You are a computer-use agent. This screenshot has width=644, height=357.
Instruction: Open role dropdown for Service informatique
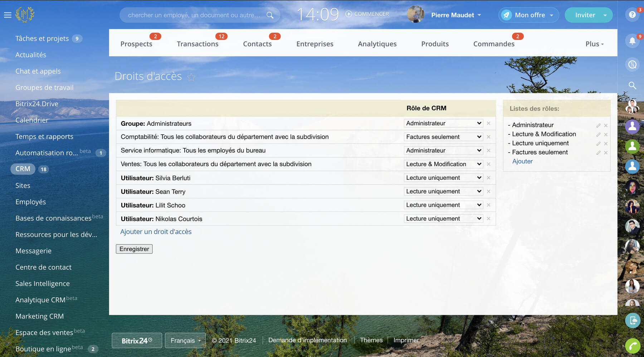pos(443,150)
